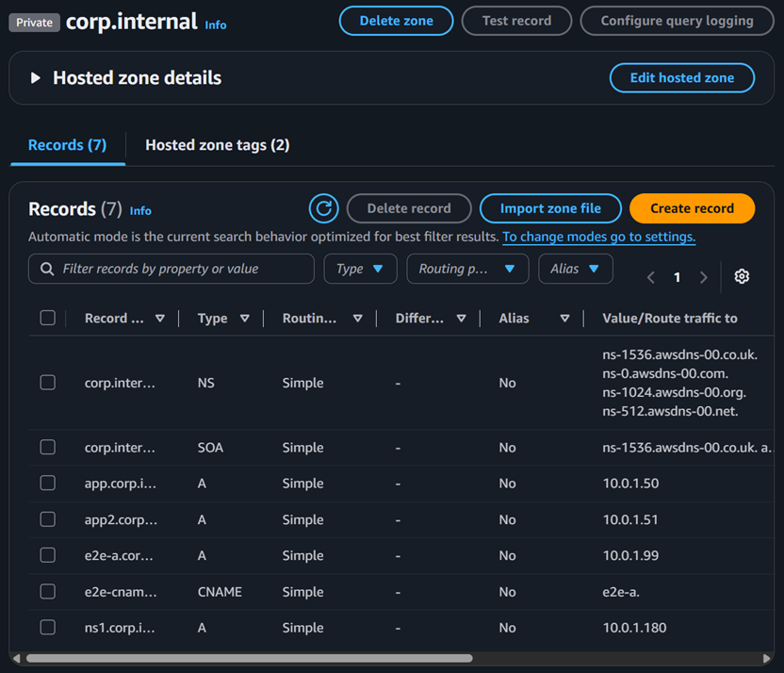Click the search magnifier icon
The width and height of the screenshot is (784, 673).
pyautogui.click(x=47, y=269)
